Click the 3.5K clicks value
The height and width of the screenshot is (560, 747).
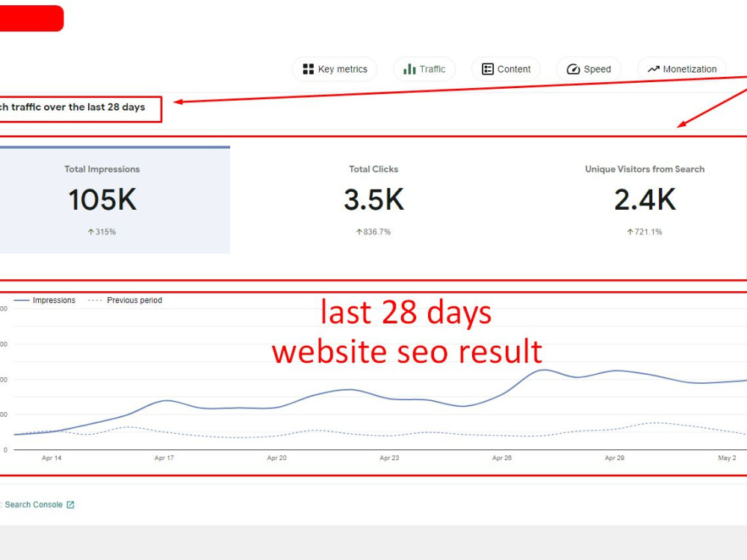click(374, 199)
